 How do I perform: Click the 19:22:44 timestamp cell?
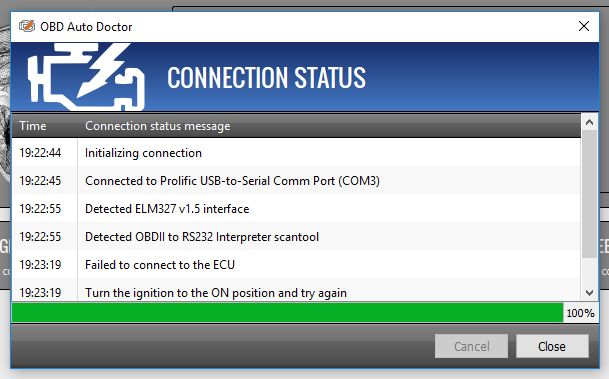pos(40,153)
